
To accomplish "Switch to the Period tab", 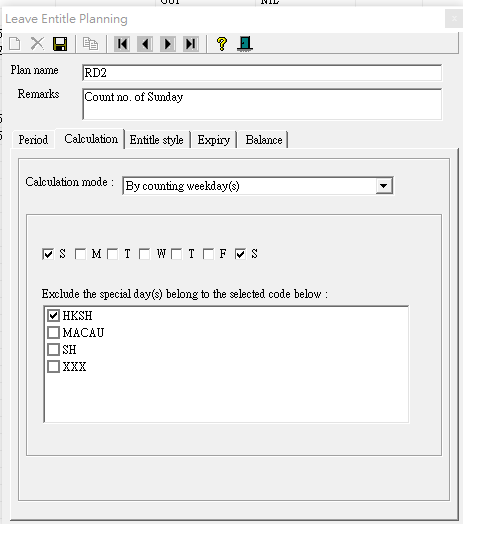I will (33, 140).
